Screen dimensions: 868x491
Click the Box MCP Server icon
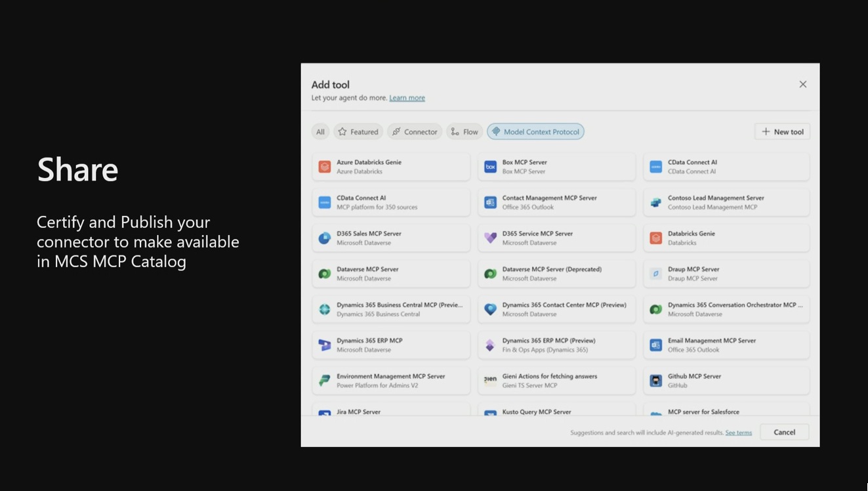[x=490, y=167]
